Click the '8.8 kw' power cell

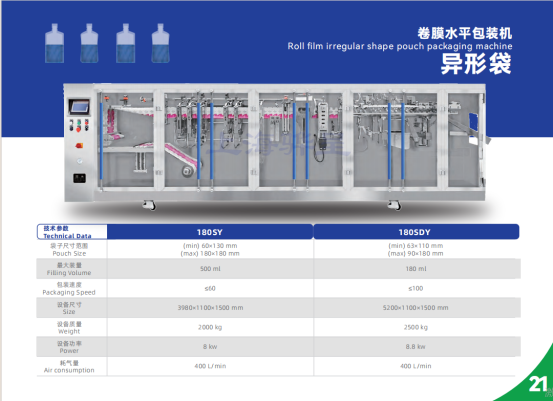416,347
